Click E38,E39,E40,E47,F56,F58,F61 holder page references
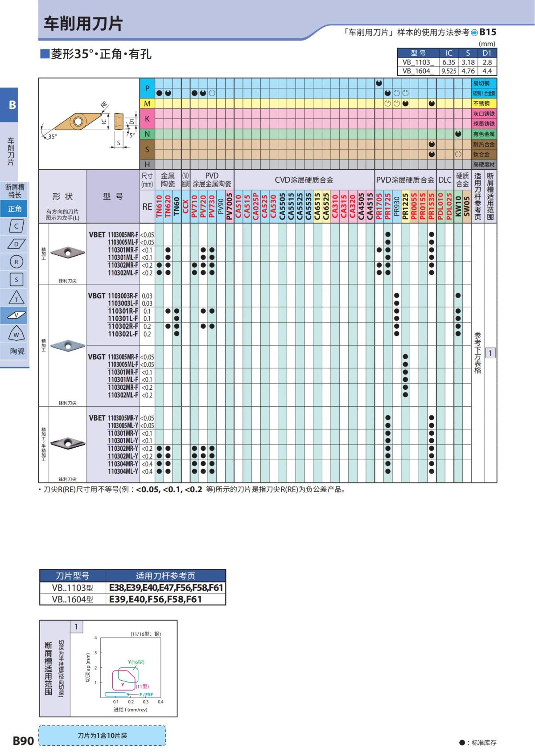 tap(166, 588)
